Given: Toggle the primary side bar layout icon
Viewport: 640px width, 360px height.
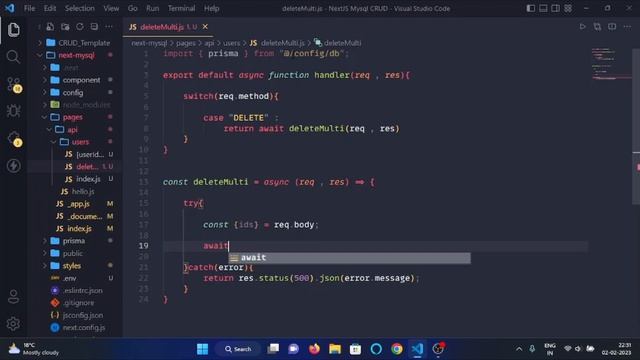Looking at the screenshot, I should coord(531,8).
